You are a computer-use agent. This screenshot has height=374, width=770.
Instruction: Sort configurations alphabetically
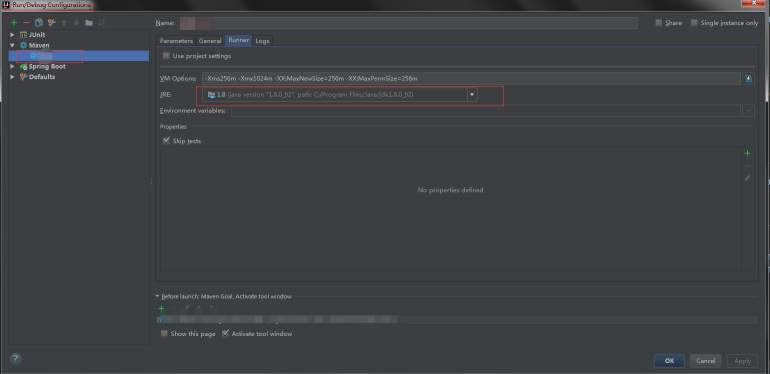point(102,23)
